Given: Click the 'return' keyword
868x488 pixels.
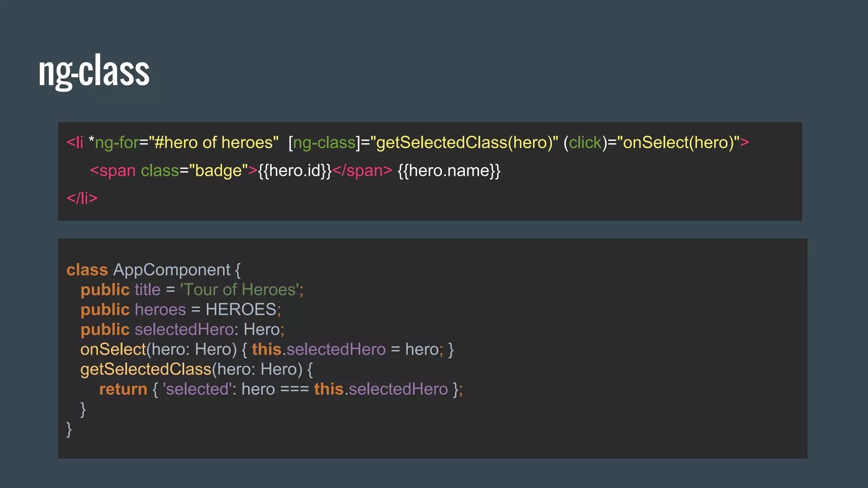Looking at the screenshot, I should coord(123,389).
